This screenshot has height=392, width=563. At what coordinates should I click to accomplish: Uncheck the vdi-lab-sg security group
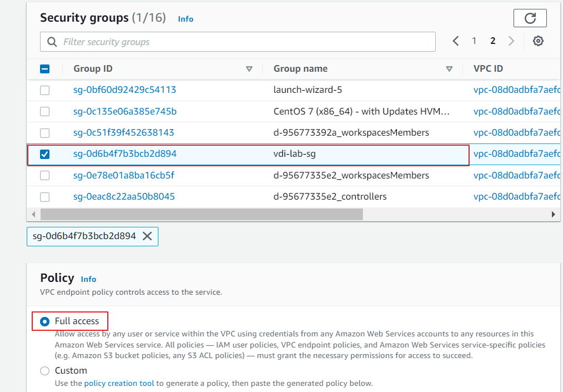[45, 154]
